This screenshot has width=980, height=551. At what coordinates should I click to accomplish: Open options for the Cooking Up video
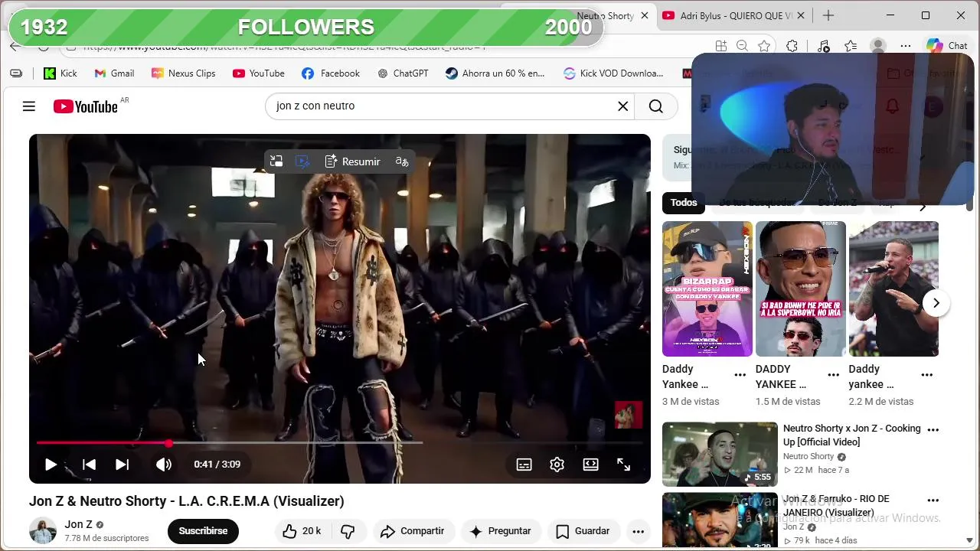tap(933, 430)
